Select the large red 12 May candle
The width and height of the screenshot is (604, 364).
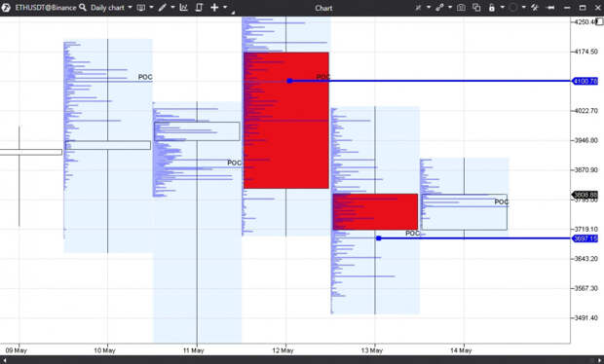[286, 121]
